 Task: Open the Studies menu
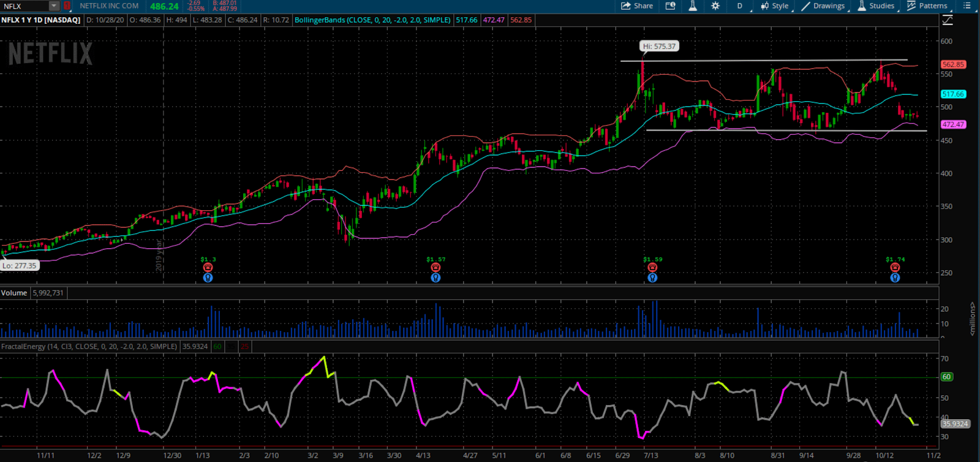click(876, 6)
